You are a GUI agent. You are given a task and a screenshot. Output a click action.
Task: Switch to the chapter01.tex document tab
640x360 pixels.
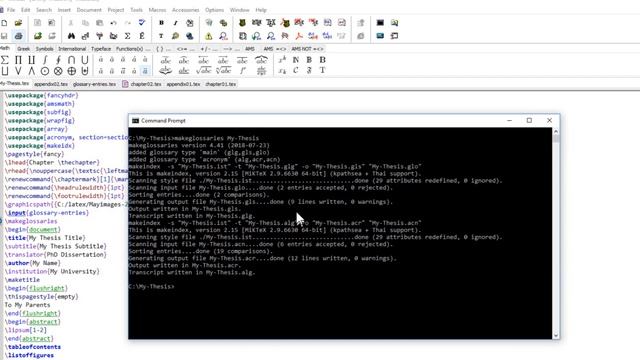[x=220, y=84]
